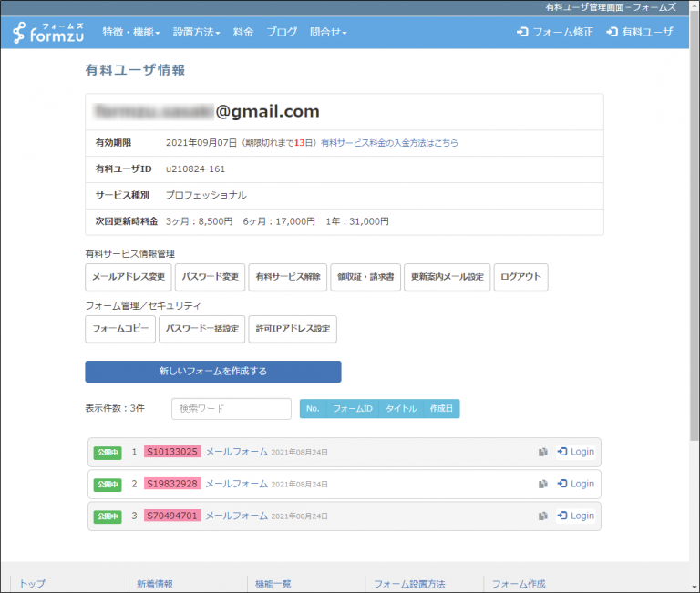The image size is (700, 593).
Task: Click form ID S10133025
Action: (172, 452)
